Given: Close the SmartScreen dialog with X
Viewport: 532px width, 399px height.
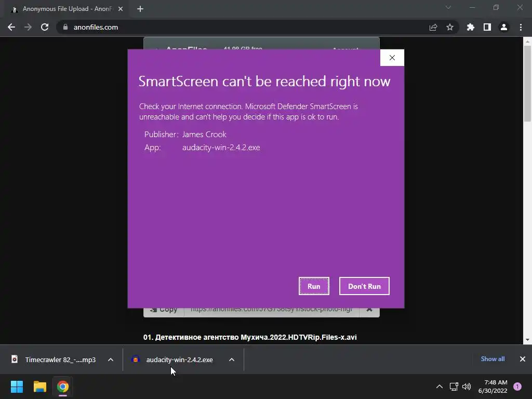Looking at the screenshot, I should point(392,58).
